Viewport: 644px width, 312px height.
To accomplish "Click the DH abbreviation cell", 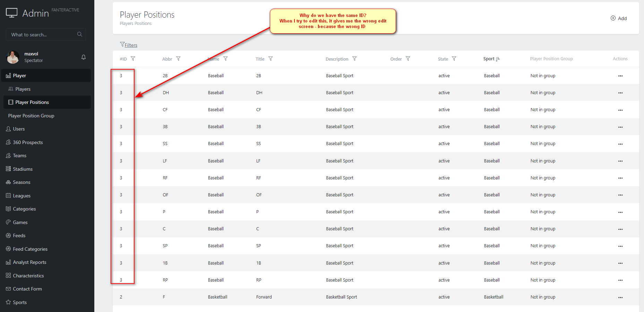I will [x=166, y=93].
